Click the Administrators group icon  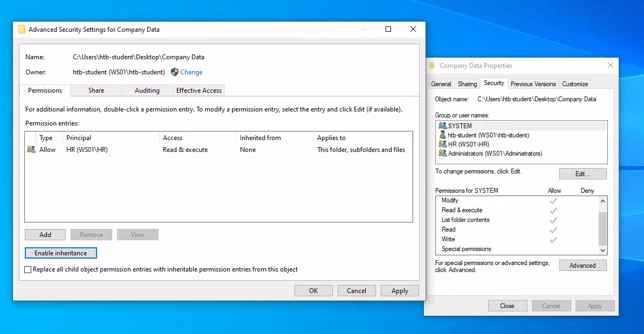point(442,154)
